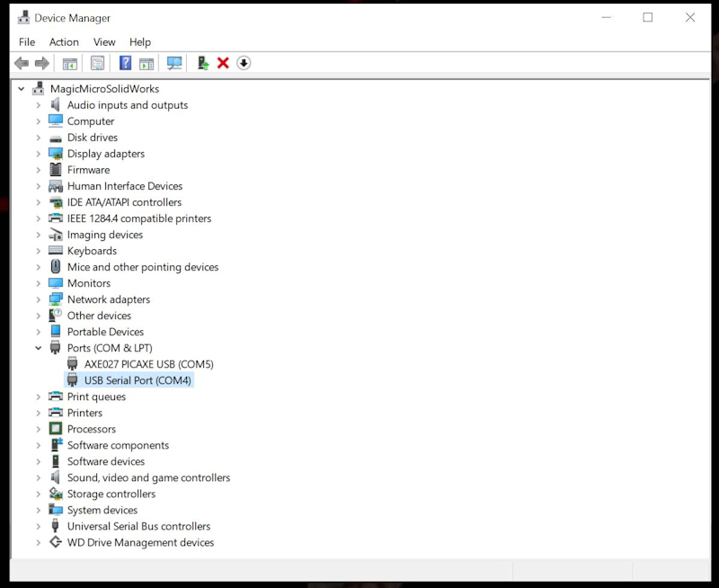Open the Action menu

click(64, 41)
